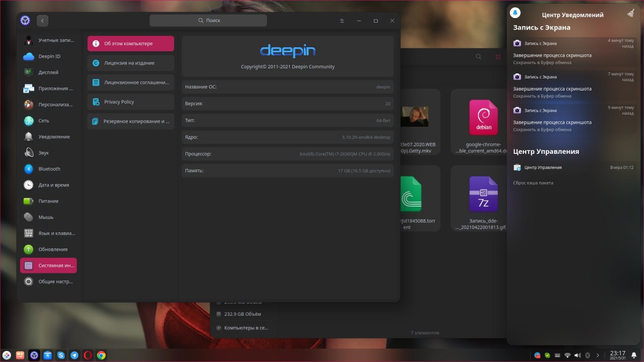Select Уведомление in the sidebar
644x362 pixels.
click(x=48, y=137)
